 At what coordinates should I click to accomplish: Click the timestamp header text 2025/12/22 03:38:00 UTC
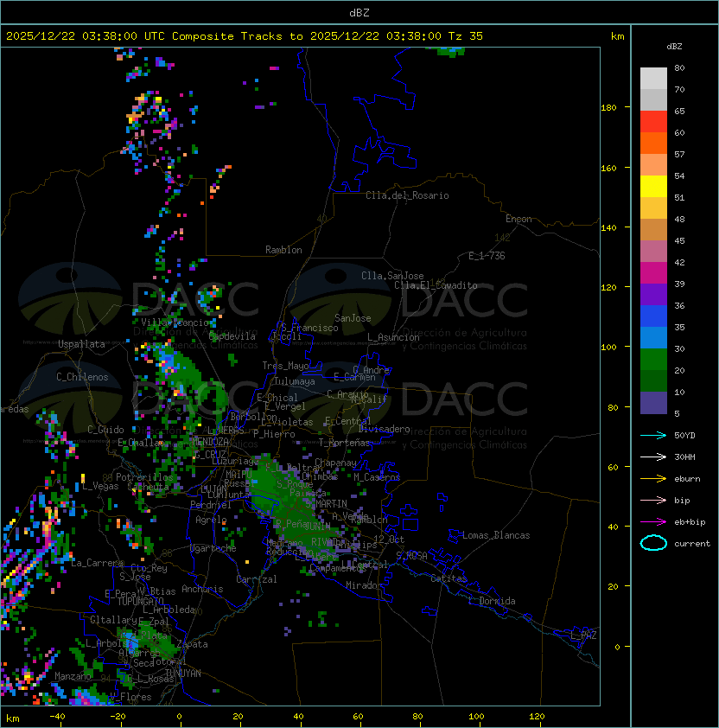86,36
